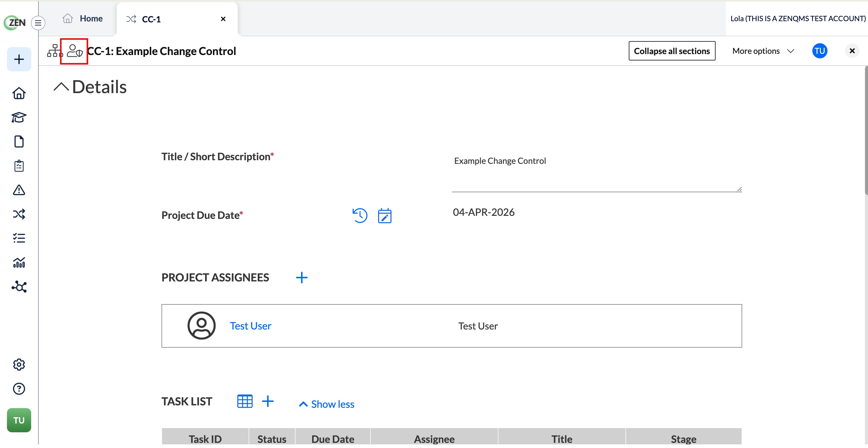
Task: View Project Due Date history clock icon
Action: click(x=360, y=216)
